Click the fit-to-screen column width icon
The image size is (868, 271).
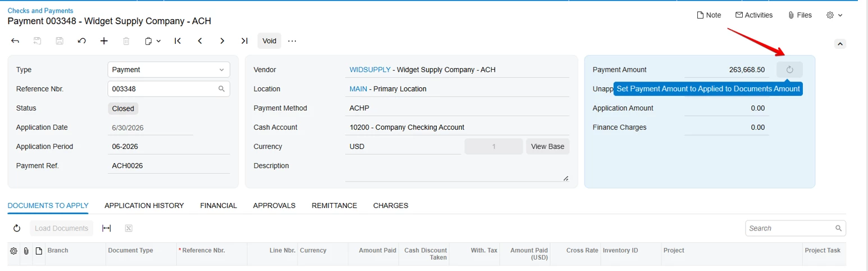tap(107, 228)
